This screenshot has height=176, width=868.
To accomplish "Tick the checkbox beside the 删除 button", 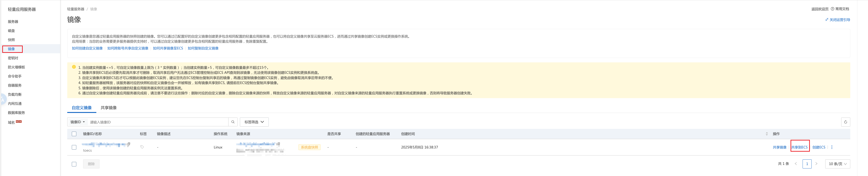I will click(74, 164).
